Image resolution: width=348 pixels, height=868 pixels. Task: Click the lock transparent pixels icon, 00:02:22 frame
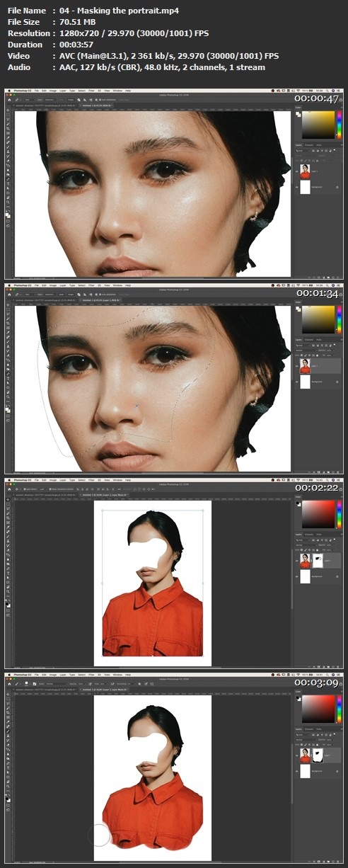302,550
